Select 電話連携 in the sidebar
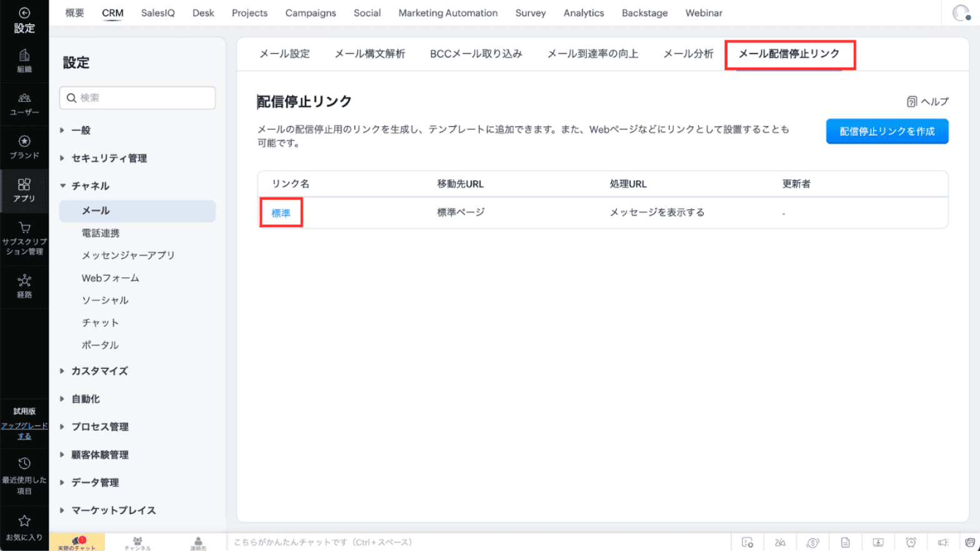Image resolution: width=980 pixels, height=551 pixels. [x=101, y=233]
